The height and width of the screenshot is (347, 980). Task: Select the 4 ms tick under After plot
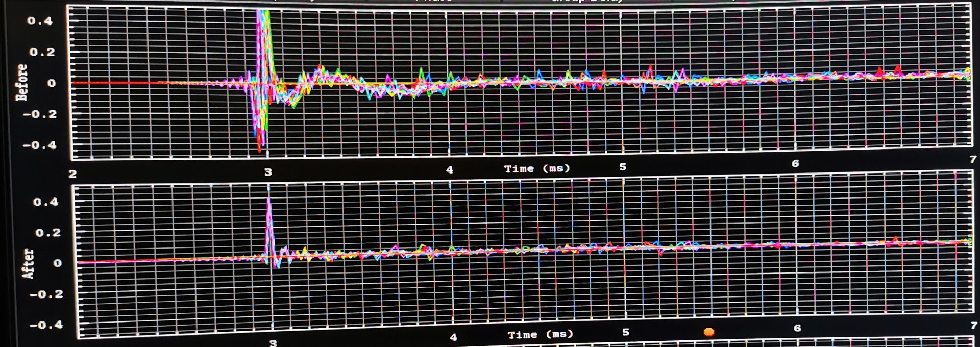coord(453,337)
